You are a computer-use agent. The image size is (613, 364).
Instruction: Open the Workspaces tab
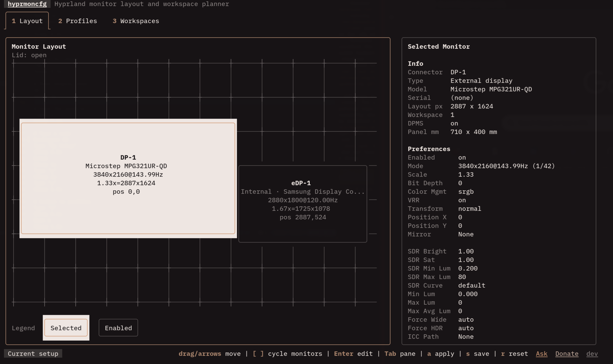pos(136,21)
